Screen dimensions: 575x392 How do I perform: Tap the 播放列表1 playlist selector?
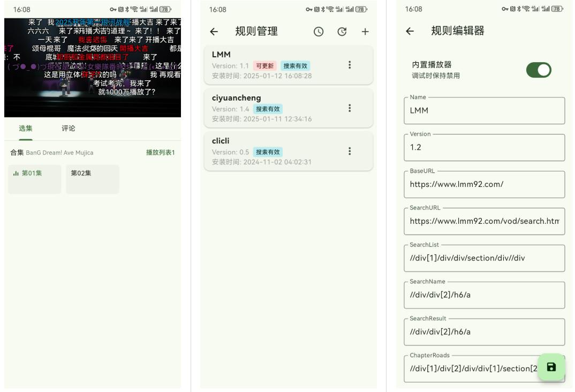tap(160, 153)
